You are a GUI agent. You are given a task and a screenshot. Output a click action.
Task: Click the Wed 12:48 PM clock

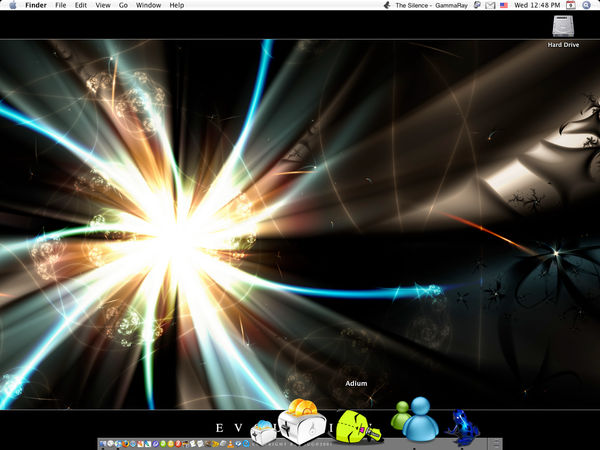(537, 5)
